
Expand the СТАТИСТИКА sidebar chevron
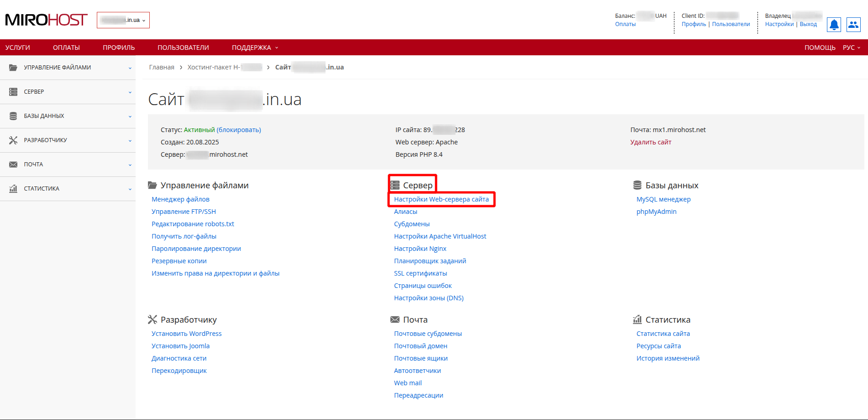(130, 189)
